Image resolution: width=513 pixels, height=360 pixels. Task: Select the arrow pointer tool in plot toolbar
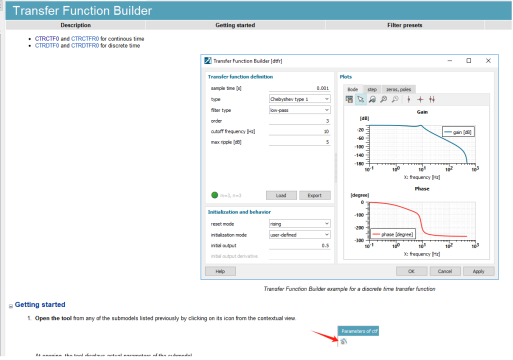360,99
